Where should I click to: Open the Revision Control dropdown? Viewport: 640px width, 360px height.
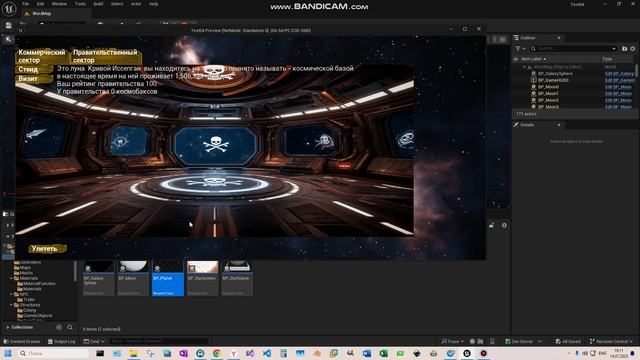point(611,341)
